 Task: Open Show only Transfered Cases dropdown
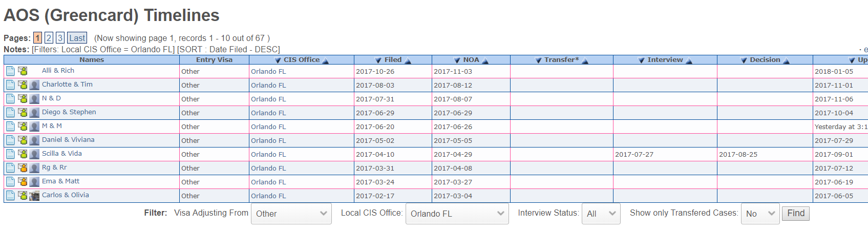pos(760,214)
